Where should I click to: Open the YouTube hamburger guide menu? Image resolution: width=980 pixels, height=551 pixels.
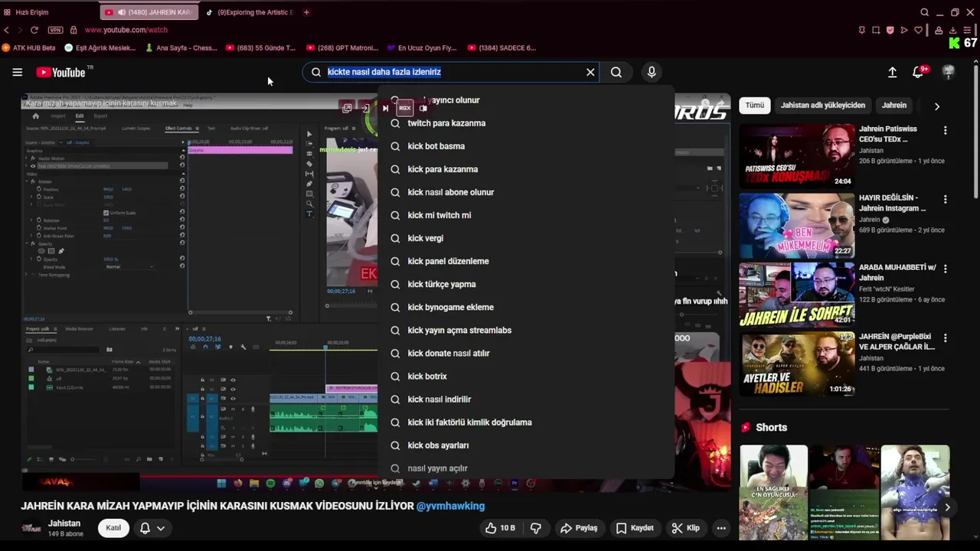click(x=17, y=72)
